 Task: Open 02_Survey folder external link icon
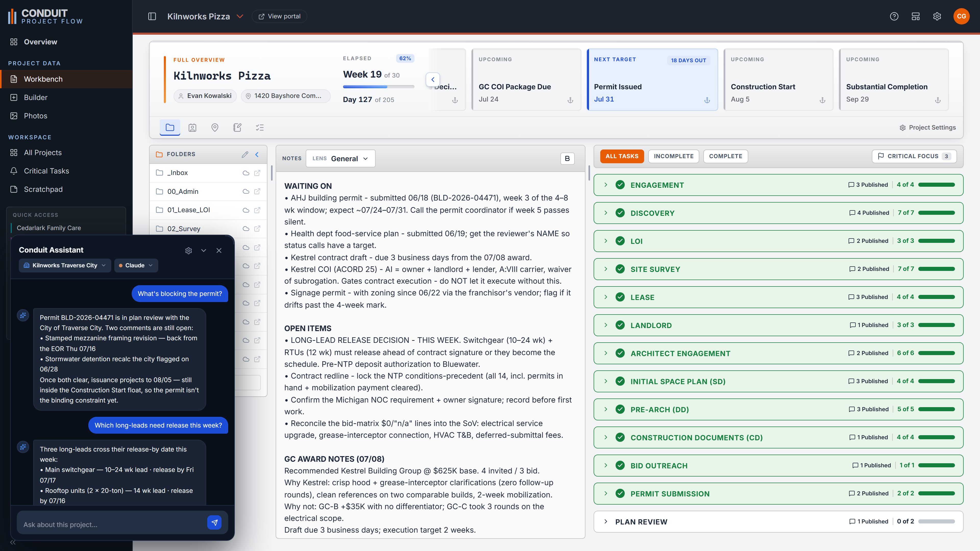[x=257, y=229]
